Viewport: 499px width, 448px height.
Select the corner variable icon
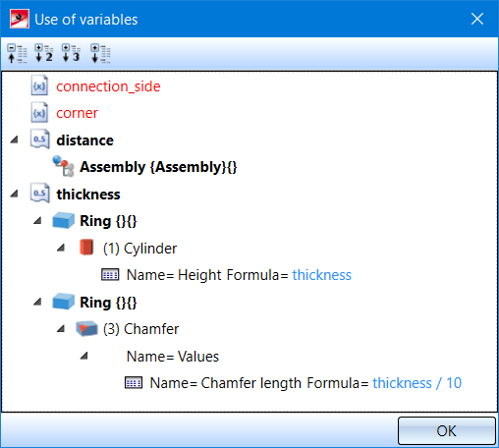(x=39, y=113)
